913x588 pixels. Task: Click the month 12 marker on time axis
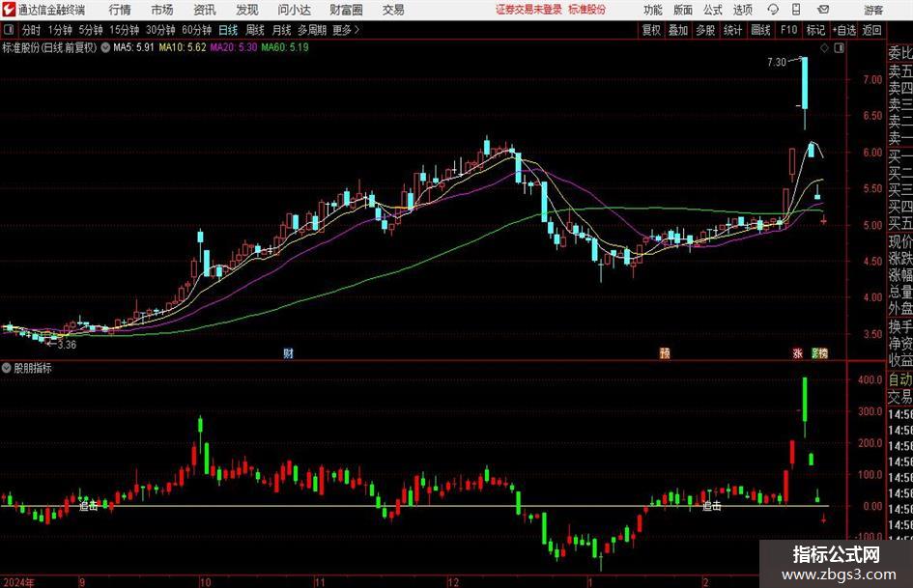(x=453, y=582)
